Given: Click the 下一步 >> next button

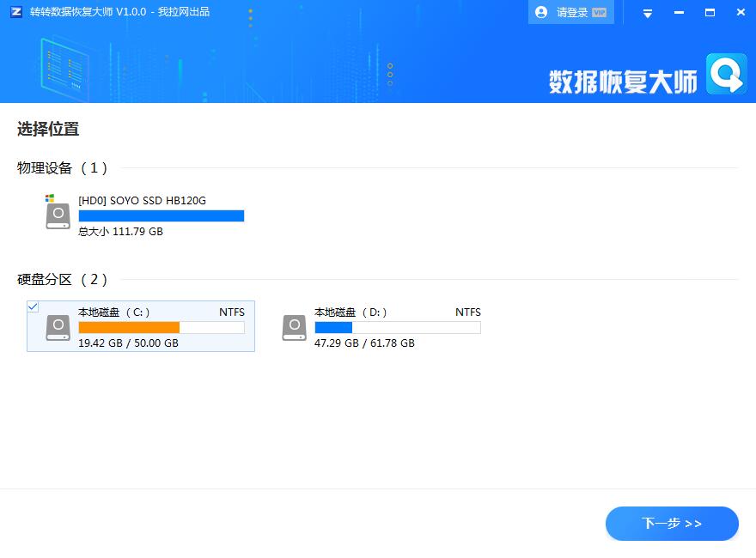Looking at the screenshot, I should pos(672,524).
